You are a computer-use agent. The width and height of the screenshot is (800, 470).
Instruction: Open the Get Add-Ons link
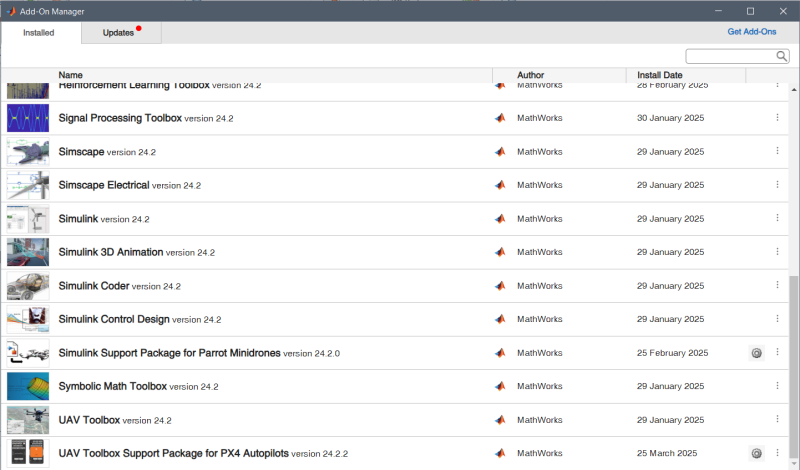tap(752, 32)
